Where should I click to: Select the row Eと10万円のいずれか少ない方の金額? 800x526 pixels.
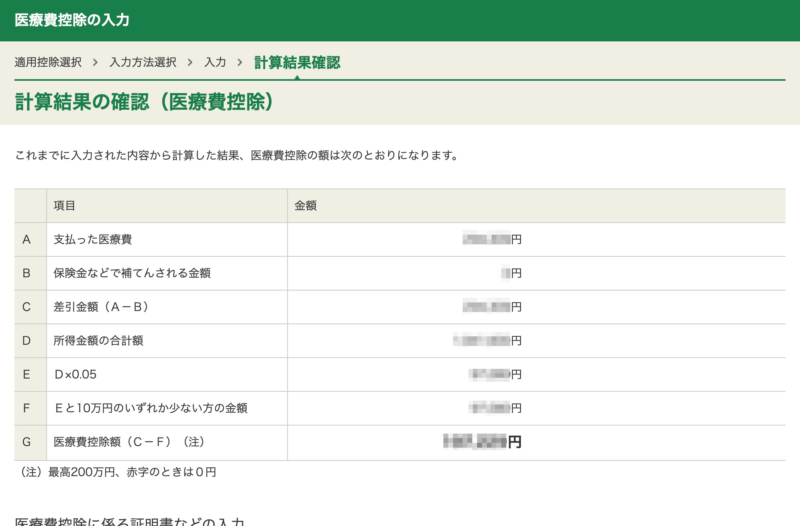pos(399,408)
